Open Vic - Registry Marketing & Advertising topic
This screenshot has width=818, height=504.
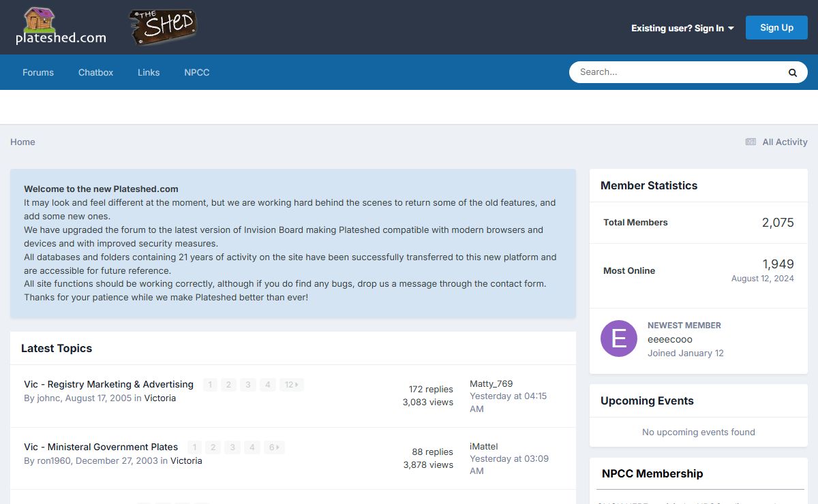coord(108,384)
